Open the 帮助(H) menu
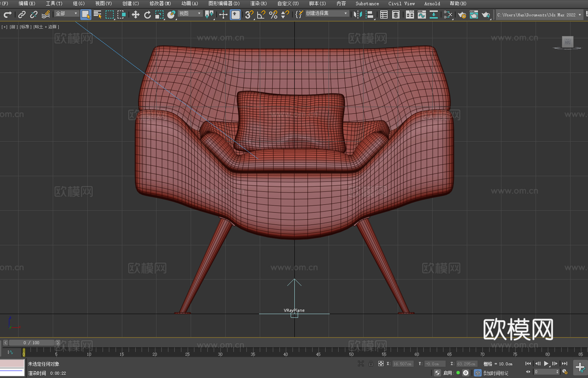 [458, 3]
